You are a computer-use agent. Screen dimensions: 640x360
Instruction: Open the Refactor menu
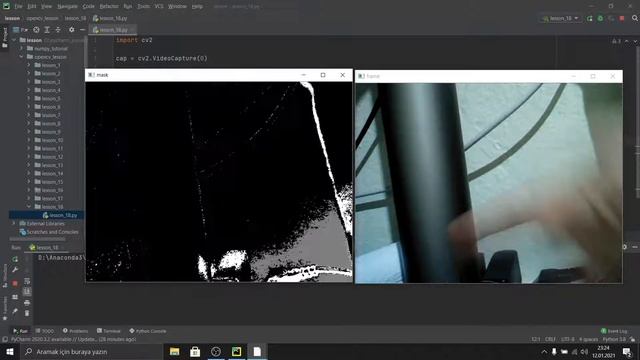109,7
